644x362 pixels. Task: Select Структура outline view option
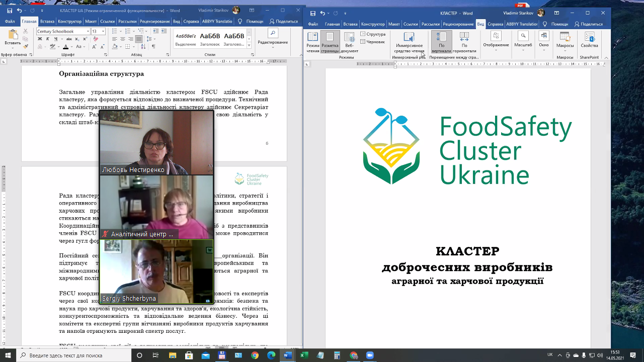pyautogui.click(x=373, y=34)
